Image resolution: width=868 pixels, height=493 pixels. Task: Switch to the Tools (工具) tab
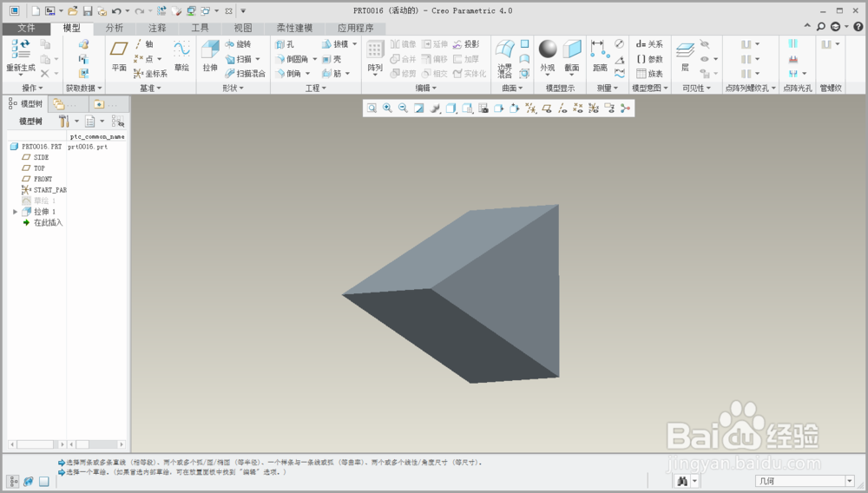(200, 28)
